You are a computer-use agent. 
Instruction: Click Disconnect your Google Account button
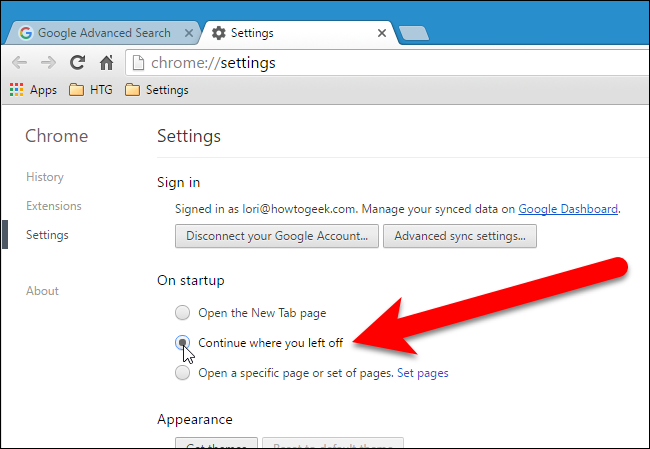tap(277, 237)
